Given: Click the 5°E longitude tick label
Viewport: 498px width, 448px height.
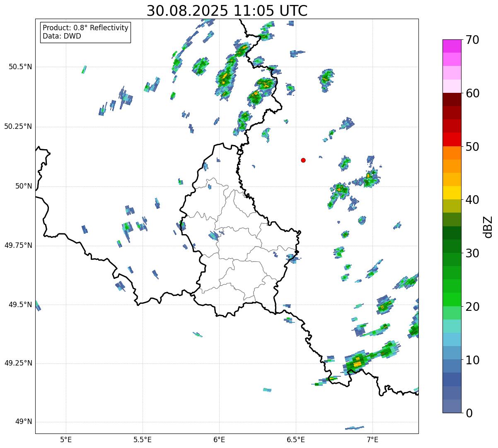Looking at the screenshot, I should tap(66, 439).
